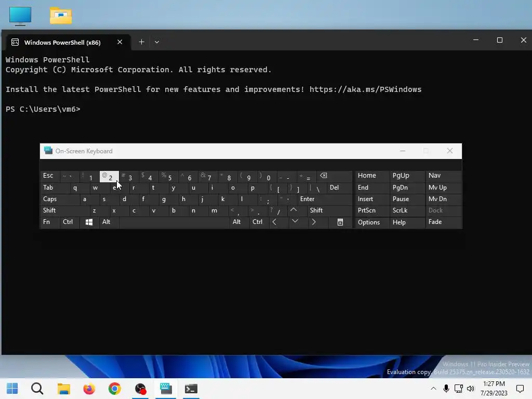
Task: Expand the Terminal new-tab dropdown arrow
Action: (157, 42)
